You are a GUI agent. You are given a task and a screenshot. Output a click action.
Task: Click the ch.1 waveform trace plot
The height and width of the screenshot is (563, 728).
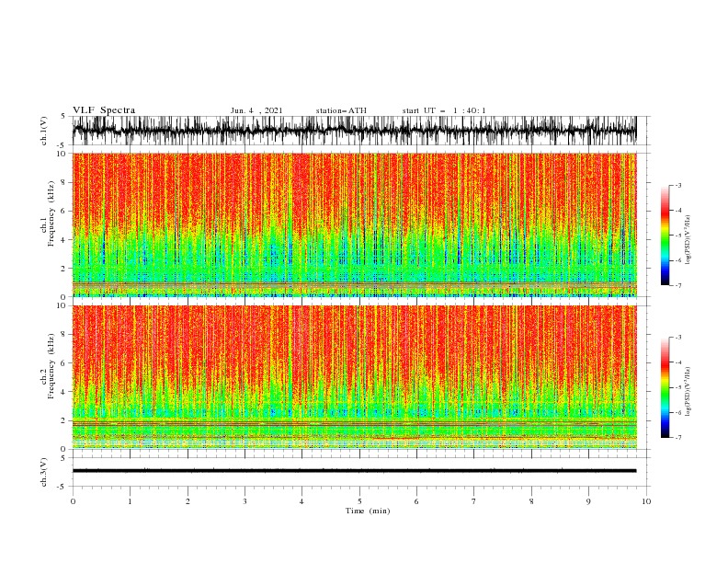(354, 131)
